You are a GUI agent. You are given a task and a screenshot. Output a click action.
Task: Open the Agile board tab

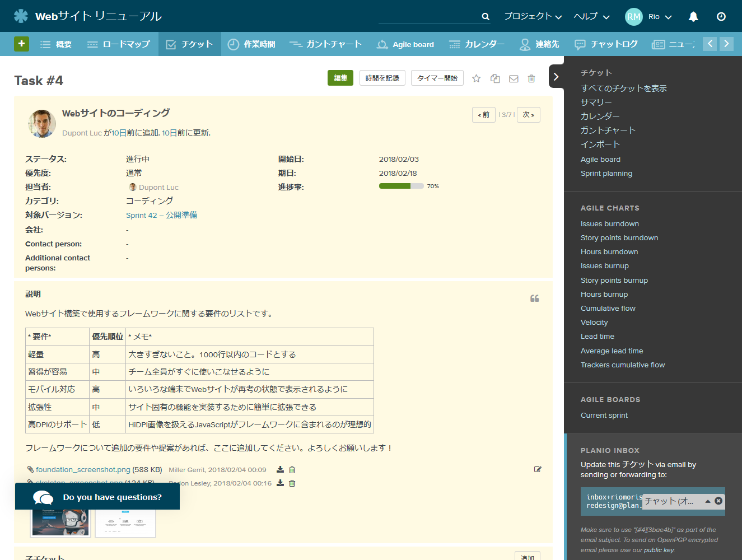(x=405, y=44)
